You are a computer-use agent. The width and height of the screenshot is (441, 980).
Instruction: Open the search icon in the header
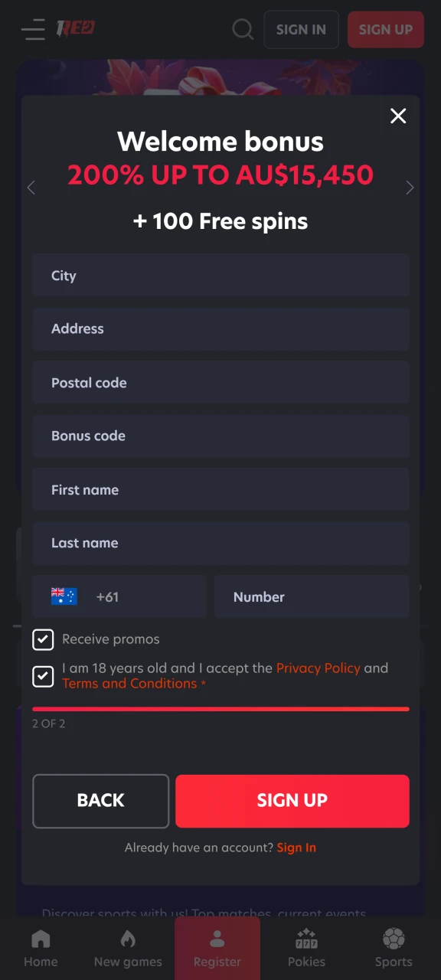(x=243, y=29)
